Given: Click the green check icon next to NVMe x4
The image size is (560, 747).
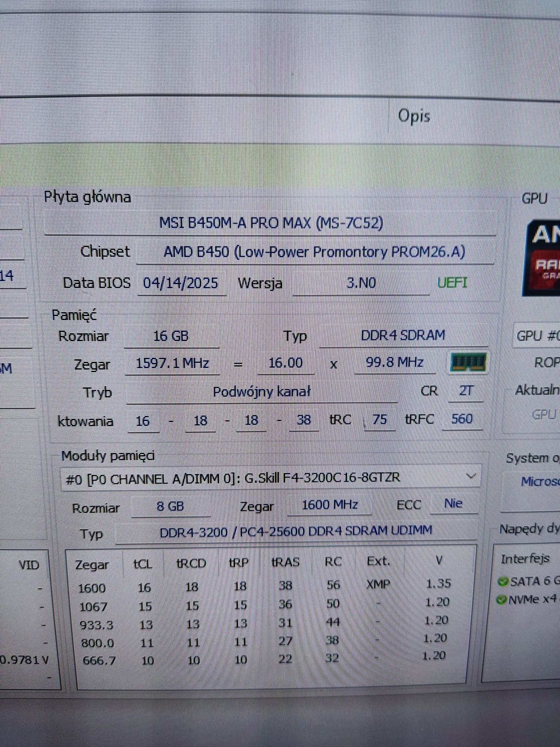Looking at the screenshot, I should [x=501, y=600].
